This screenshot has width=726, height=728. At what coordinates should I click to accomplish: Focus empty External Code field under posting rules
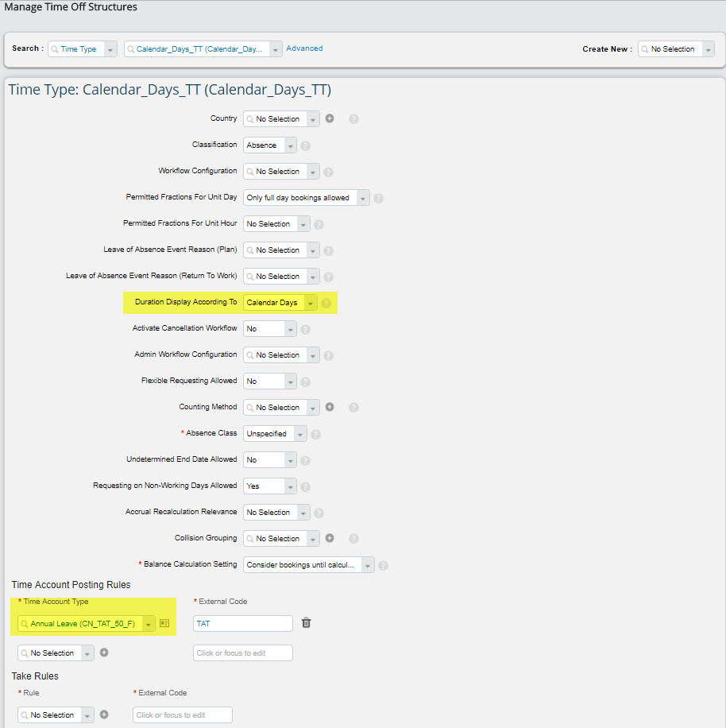(x=242, y=652)
